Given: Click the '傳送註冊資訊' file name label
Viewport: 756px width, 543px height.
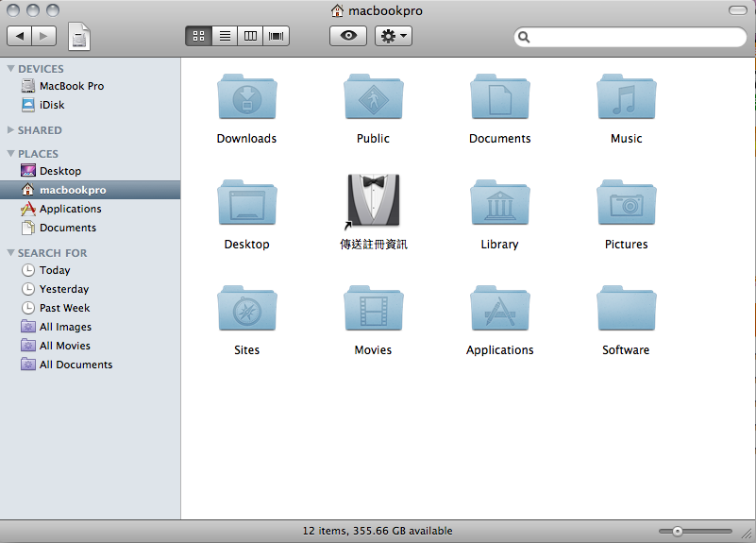Looking at the screenshot, I should coord(374,245).
